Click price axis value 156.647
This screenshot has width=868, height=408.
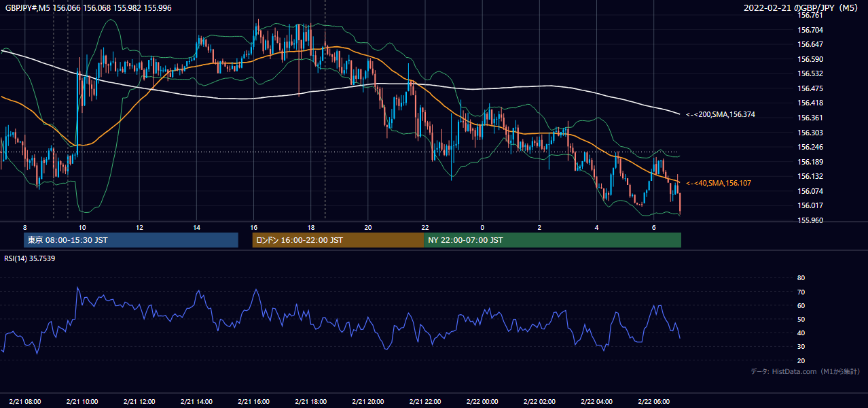[x=810, y=44]
